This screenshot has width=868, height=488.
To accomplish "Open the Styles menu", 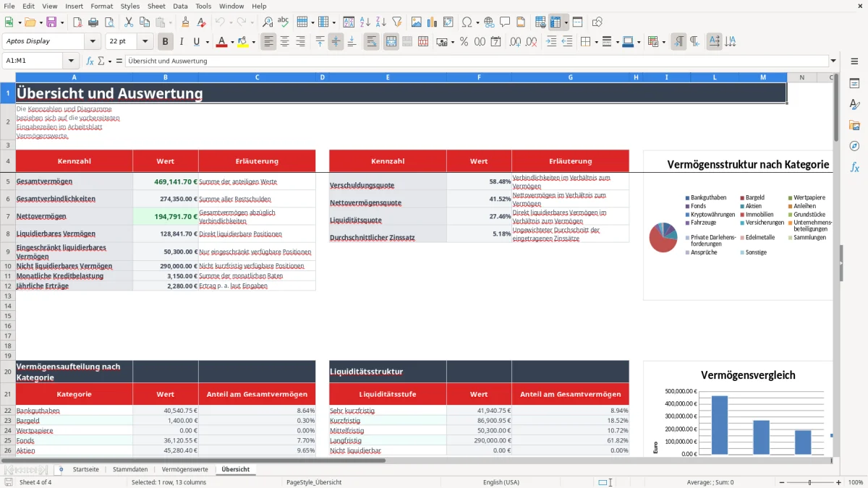I will point(130,6).
